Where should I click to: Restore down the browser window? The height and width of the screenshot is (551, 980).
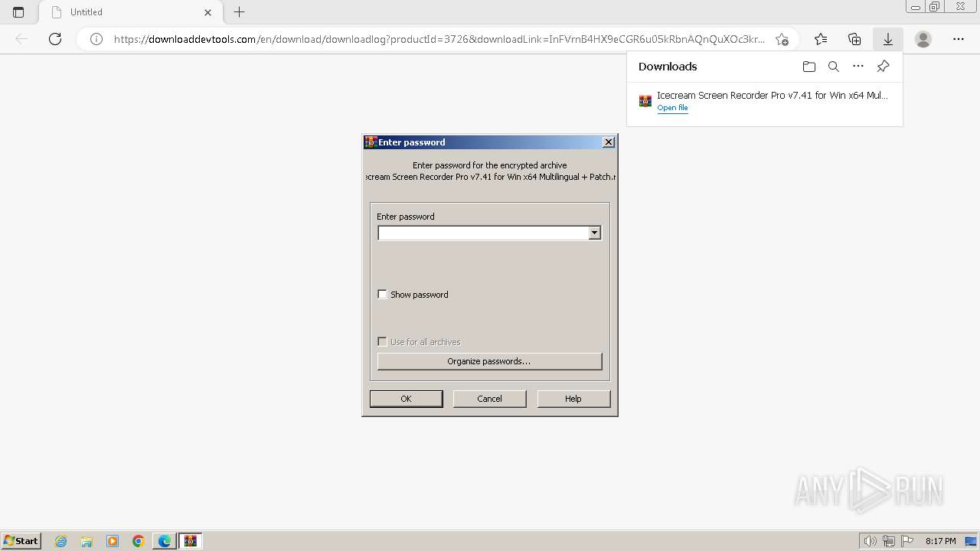pyautogui.click(x=935, y=6)
